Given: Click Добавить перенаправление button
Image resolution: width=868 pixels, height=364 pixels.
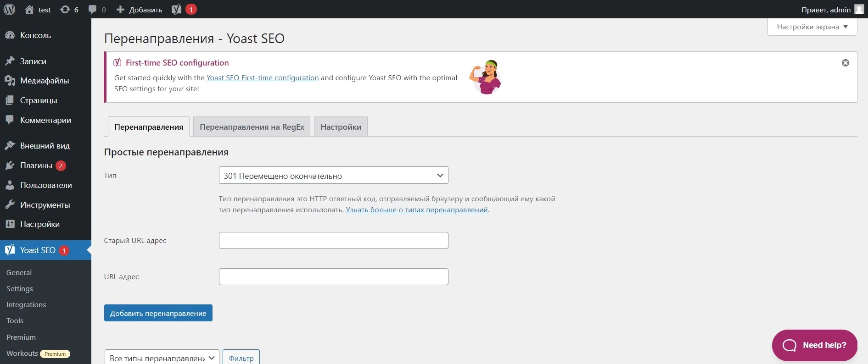Looking at the screenshot, I should (x=158, y=313).
